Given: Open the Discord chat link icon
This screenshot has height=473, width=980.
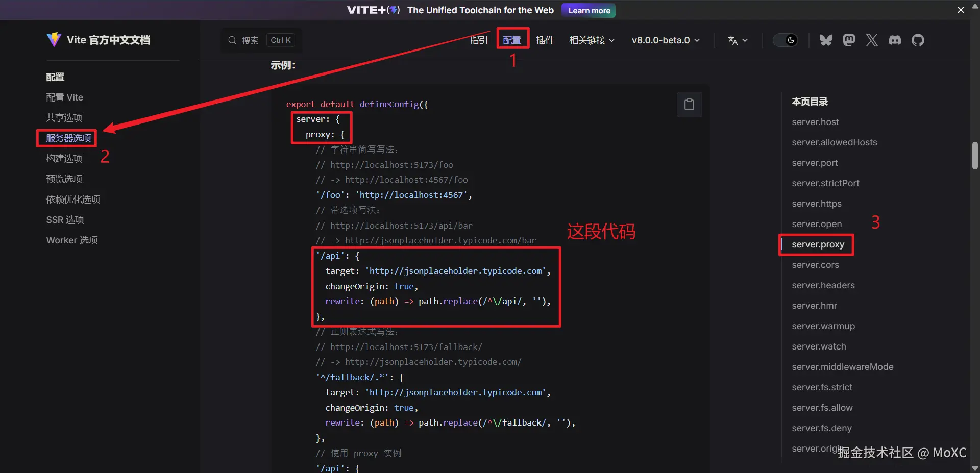Looking at the screenshot, I should tap(895, 40).
